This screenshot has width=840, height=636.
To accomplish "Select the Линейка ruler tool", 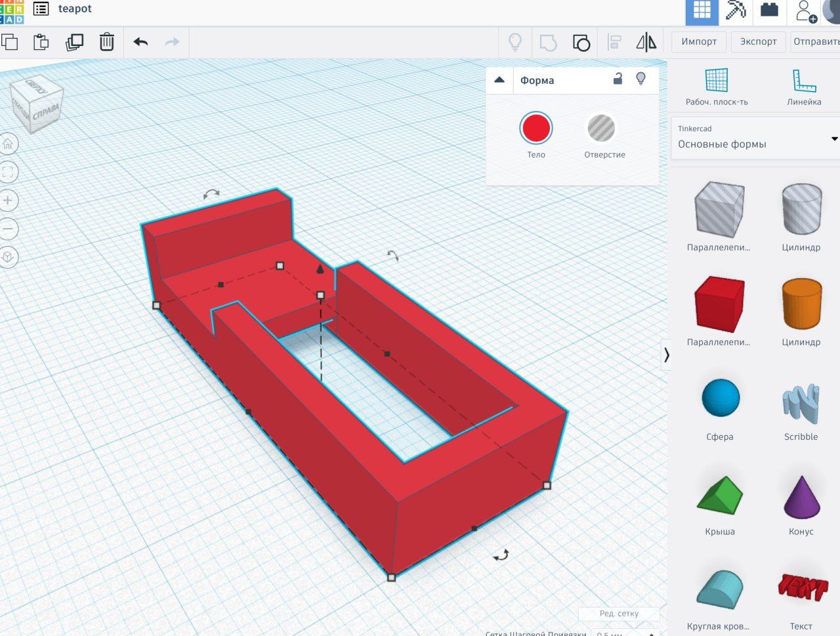I will coord(804,86).
